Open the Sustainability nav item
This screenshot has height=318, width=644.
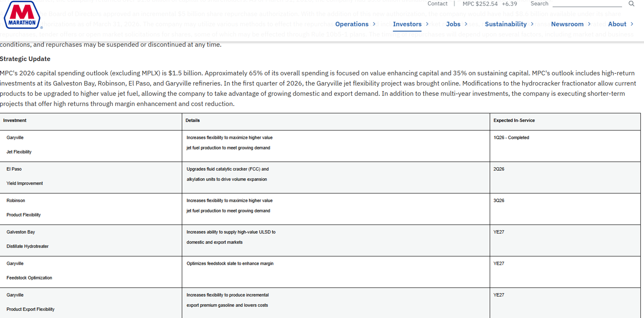tap(506, 24)
